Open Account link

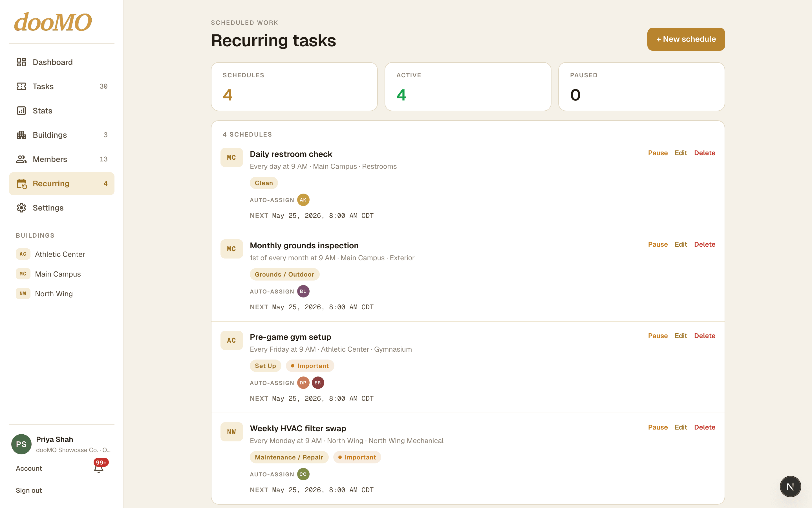[x=29, y=468]
